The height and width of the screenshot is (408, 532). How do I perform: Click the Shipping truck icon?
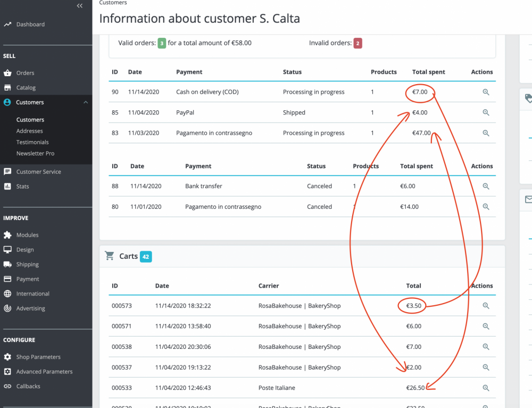pos(7,264)
